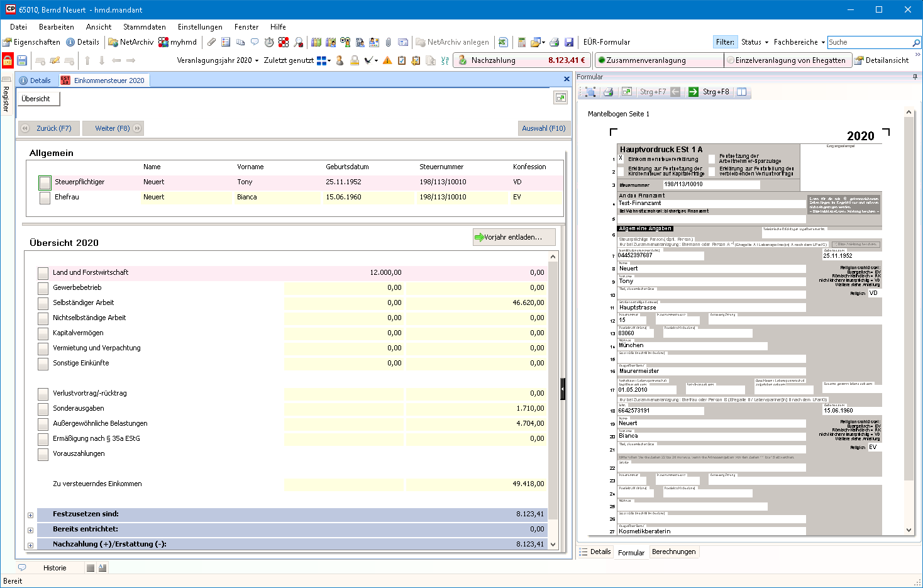
Task: Click the printer icon in top toolbar
Action: [x=554, y=42]
